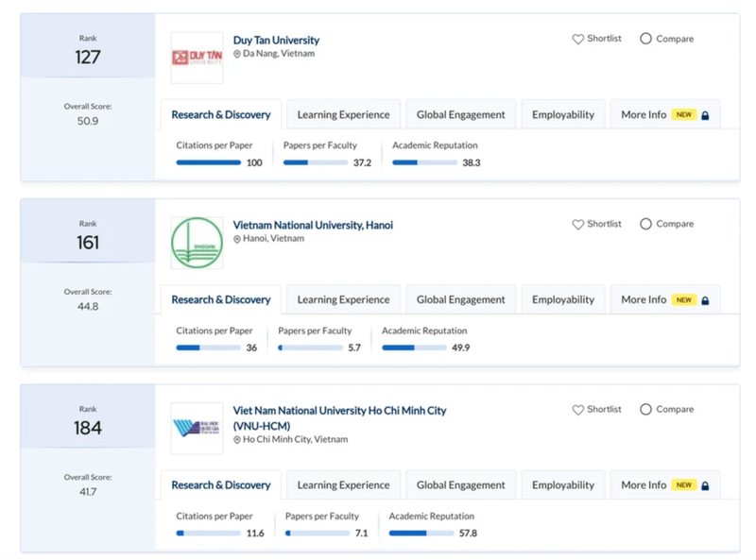Click the lock icon in VNU-HCM's More Info tab
Viewport: 756px width, 560px height.
pos(705,485)
